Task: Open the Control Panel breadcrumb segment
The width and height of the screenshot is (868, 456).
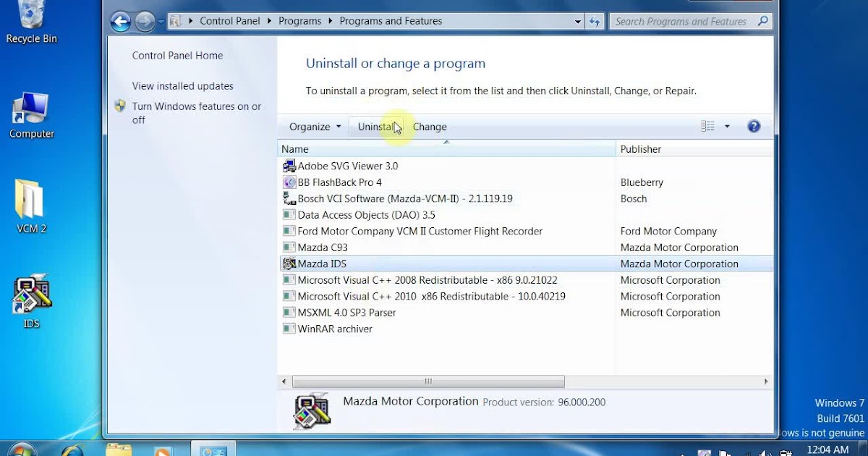Action: (x=229, y=21)
